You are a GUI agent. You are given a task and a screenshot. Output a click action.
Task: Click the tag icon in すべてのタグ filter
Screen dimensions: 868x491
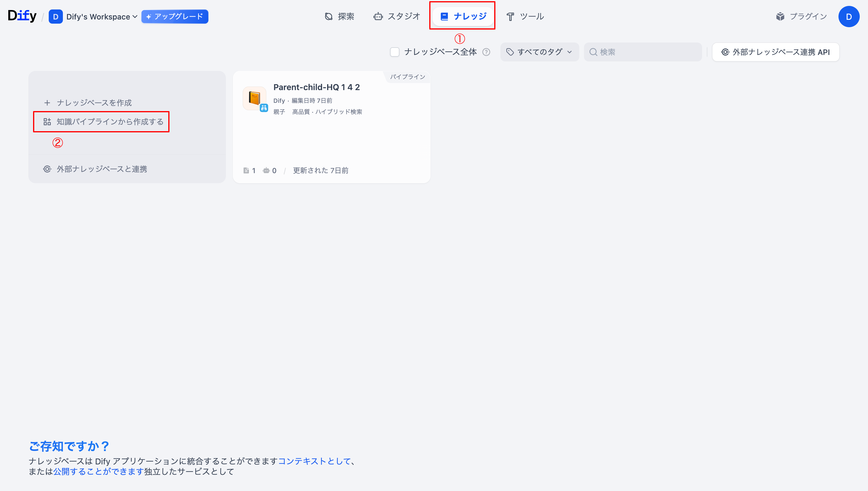(510, 52)
